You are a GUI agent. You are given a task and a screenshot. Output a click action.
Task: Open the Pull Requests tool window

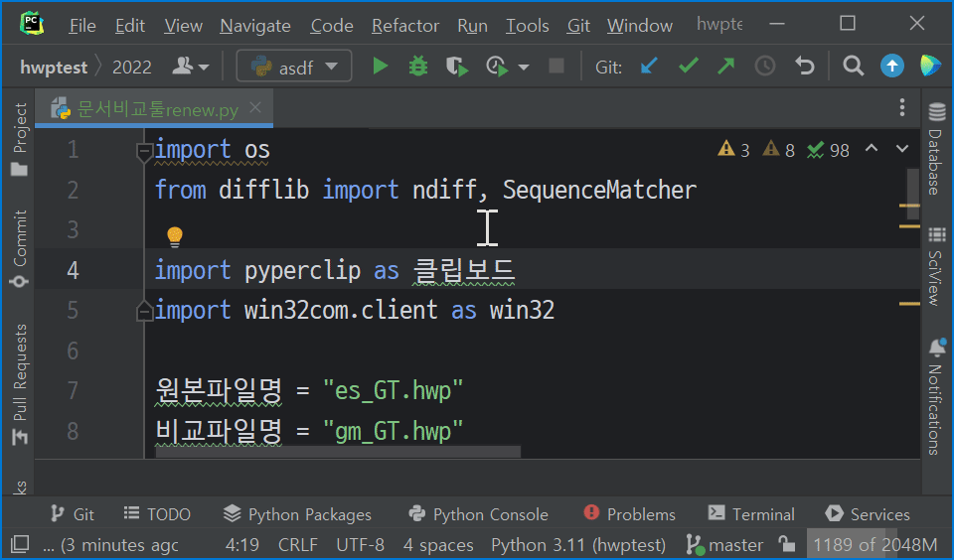click(x=20, y=384)
